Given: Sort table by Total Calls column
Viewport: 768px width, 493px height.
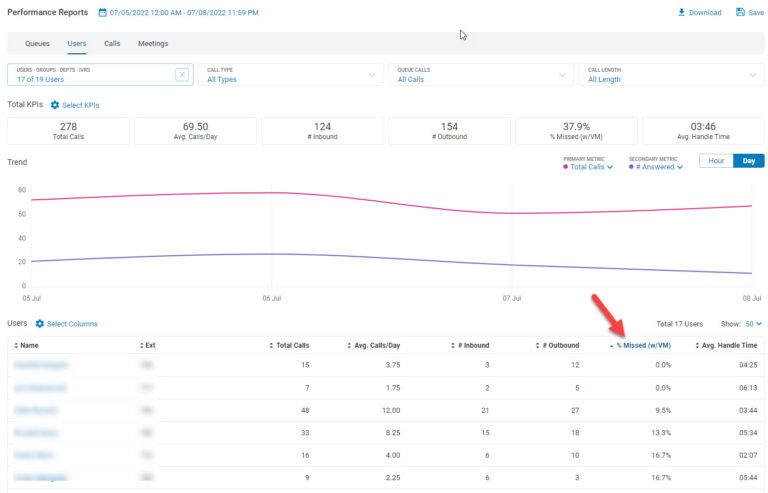Looking at the screenshot, I should [x=292, y=345].
